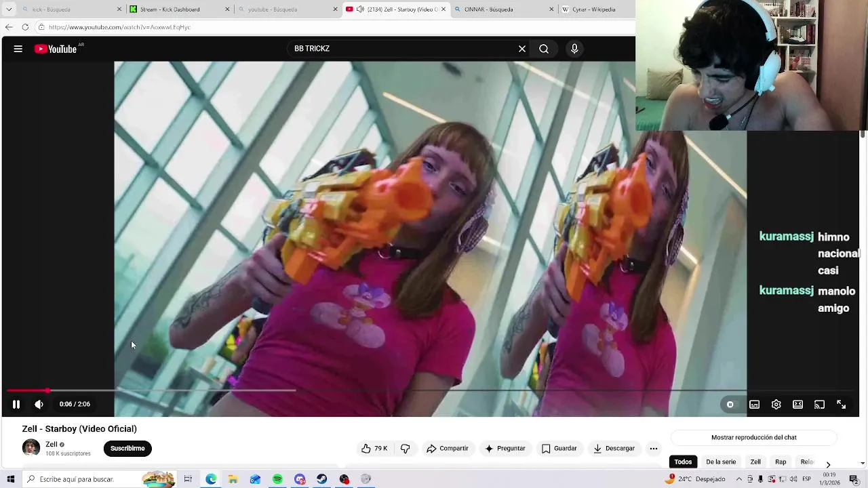Screen dimensions: 868x488
Task: Like the video with 79 K likes
Action: [374, 448]
